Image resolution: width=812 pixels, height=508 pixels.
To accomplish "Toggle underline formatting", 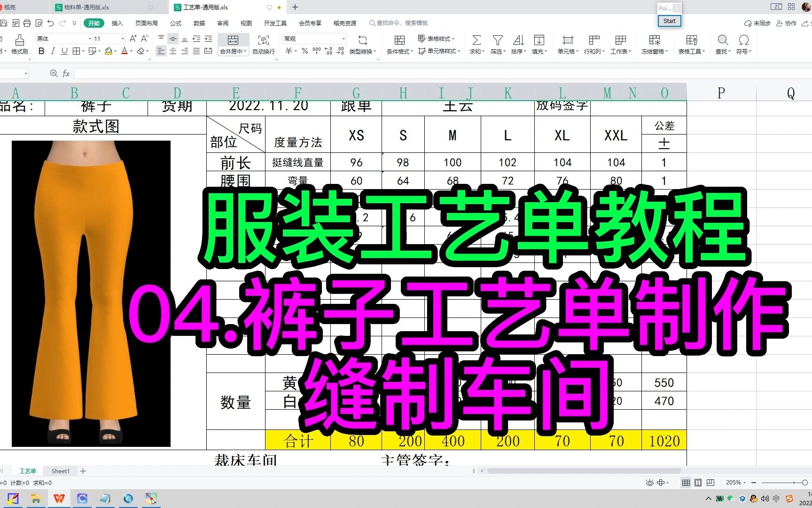I will coord(64,51).
